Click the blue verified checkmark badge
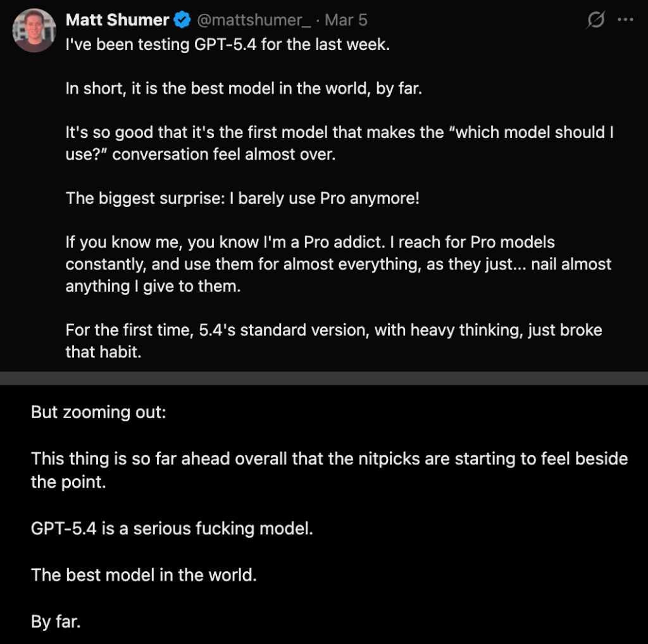This screenshot has width=648, height=644. [x=183, y=20]
